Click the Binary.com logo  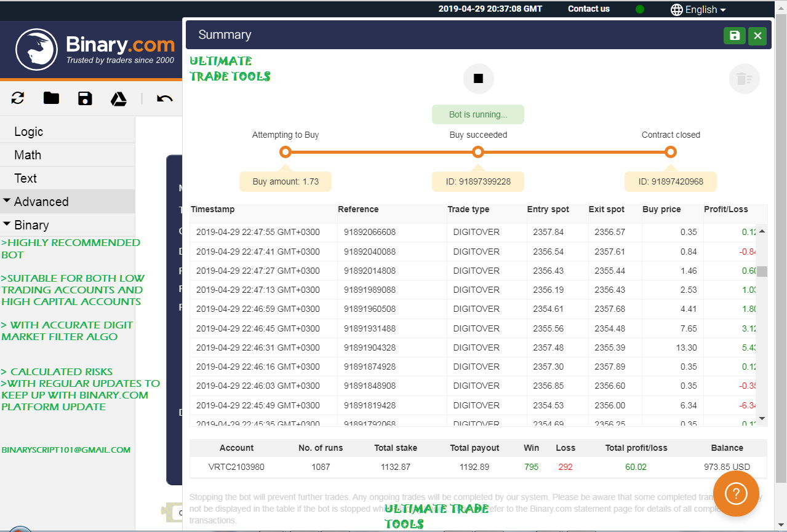tap(95, 50)
